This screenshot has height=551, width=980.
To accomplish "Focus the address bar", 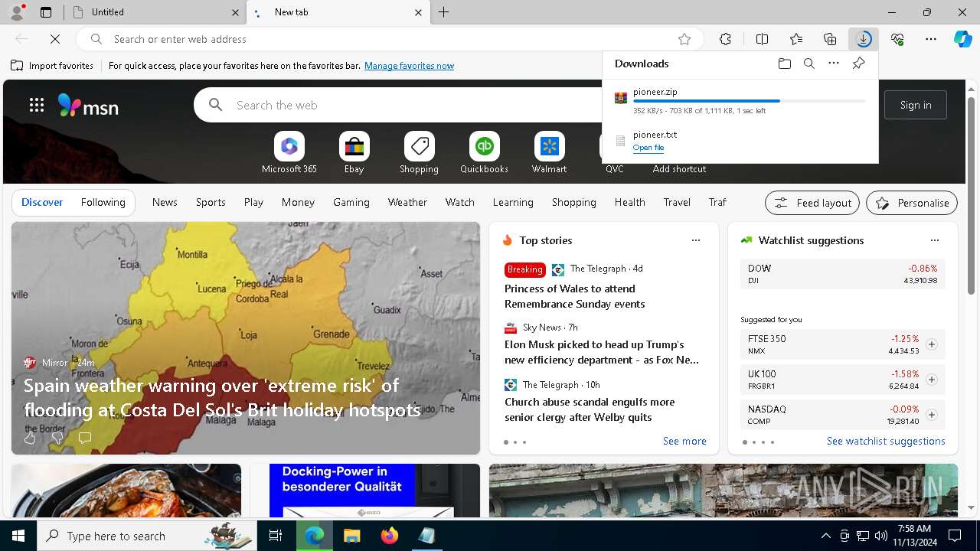I will (x=390, y=39).
